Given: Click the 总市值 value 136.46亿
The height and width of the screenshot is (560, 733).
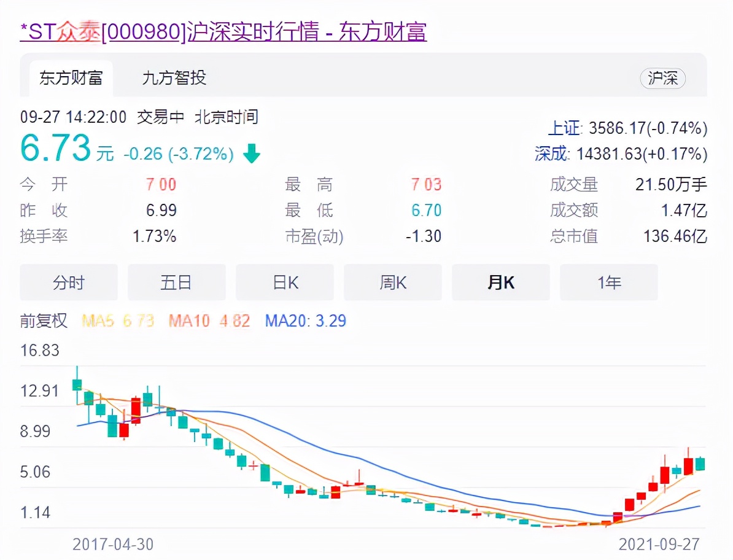Looking at the screenshot, I should coord(675,236).
